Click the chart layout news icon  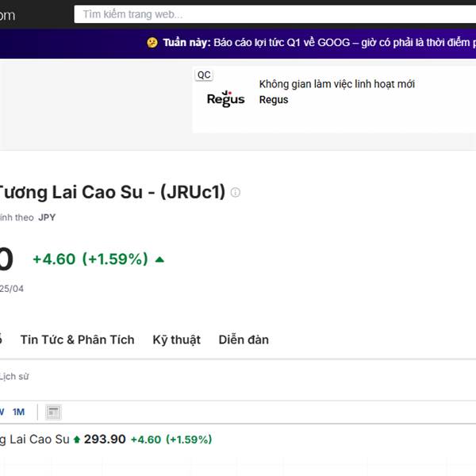coord(53,413)
